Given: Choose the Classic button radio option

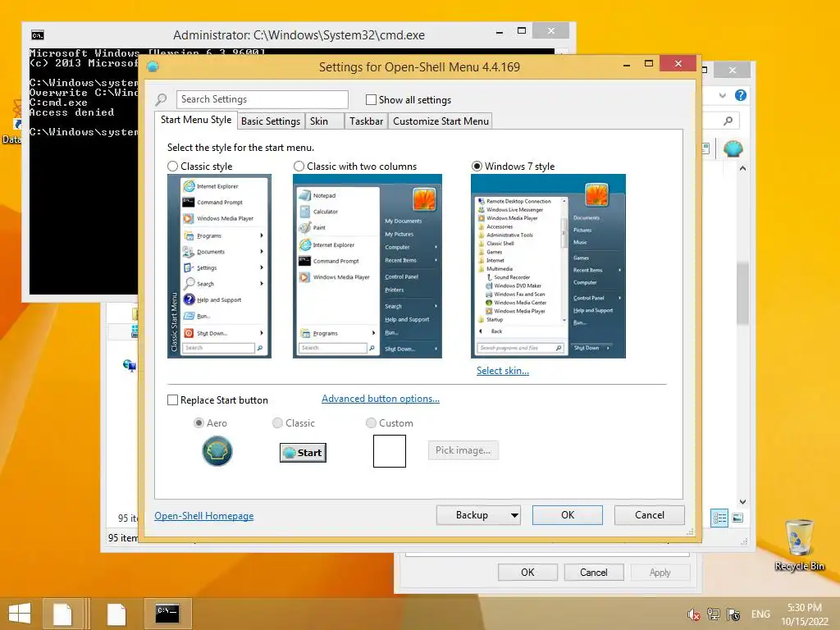Looking at the screenshot, I should click(x=277, y=422).
